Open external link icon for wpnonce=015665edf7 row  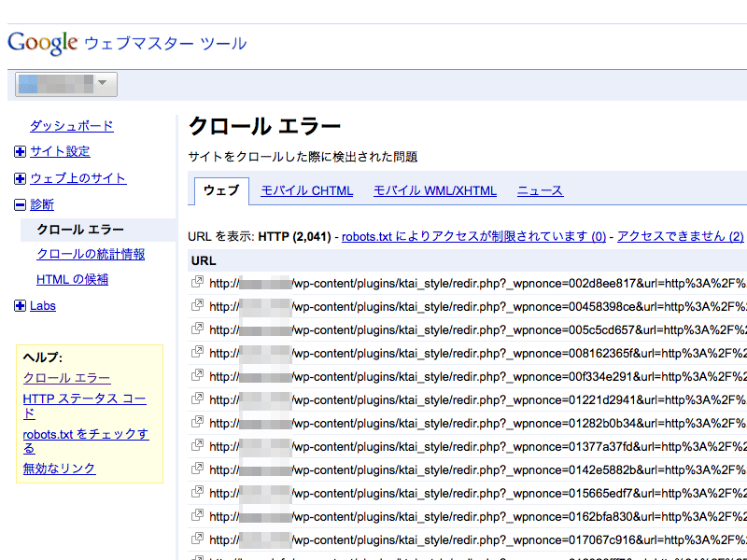tap(197, 492)
